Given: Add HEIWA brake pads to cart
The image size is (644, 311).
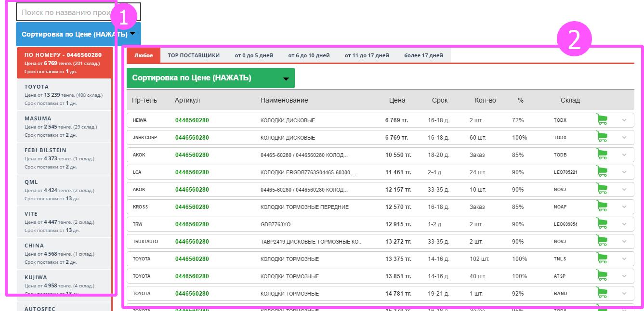Looking at the screenshot, I should [x=601, y=120].
